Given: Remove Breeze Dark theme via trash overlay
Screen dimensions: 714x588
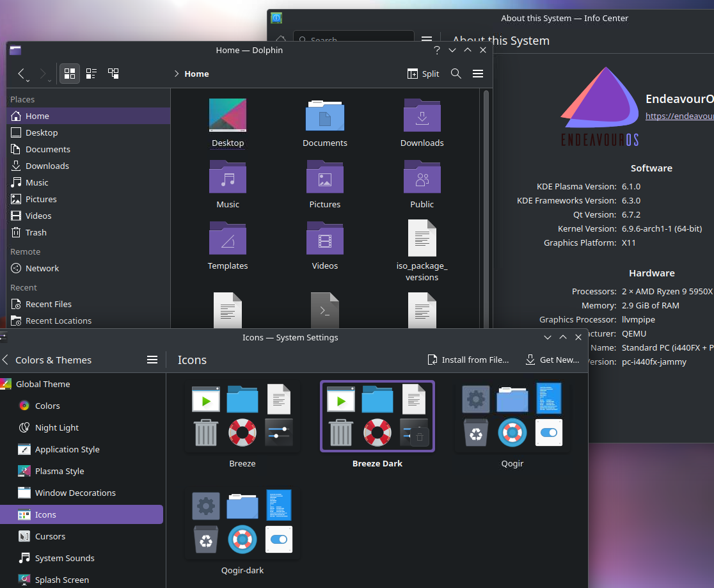Looking at the screenshot, I should 420,437.
